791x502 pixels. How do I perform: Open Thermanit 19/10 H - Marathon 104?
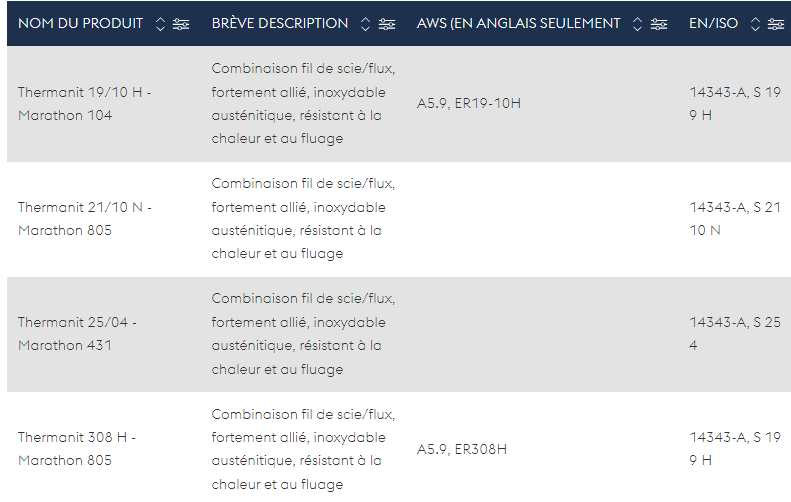tap(84, 103)
